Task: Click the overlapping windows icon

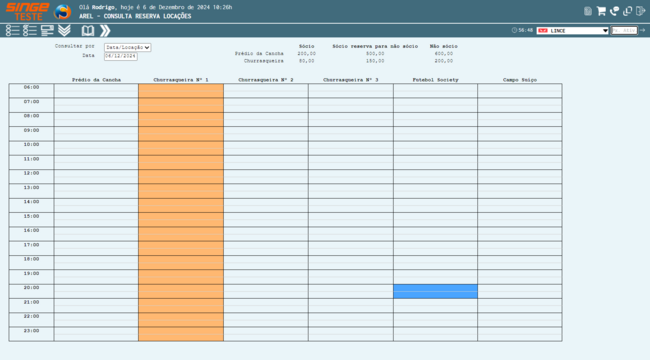Action: (628, 11)
